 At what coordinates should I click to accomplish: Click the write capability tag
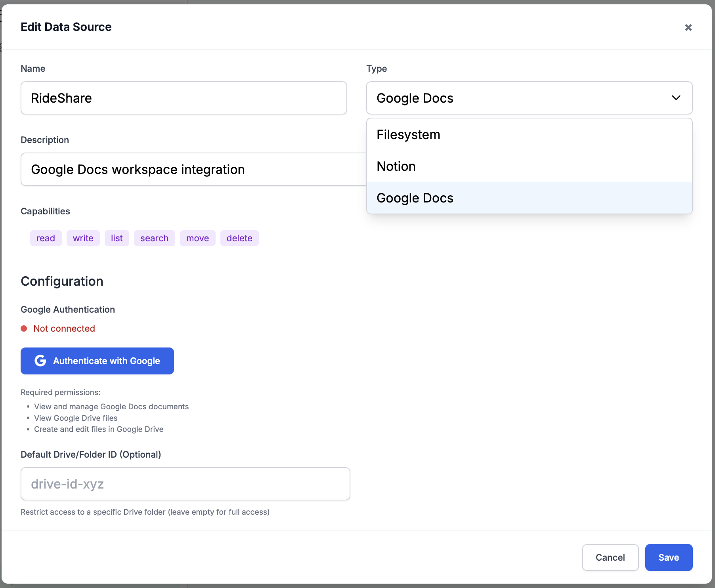click(83, 238)
